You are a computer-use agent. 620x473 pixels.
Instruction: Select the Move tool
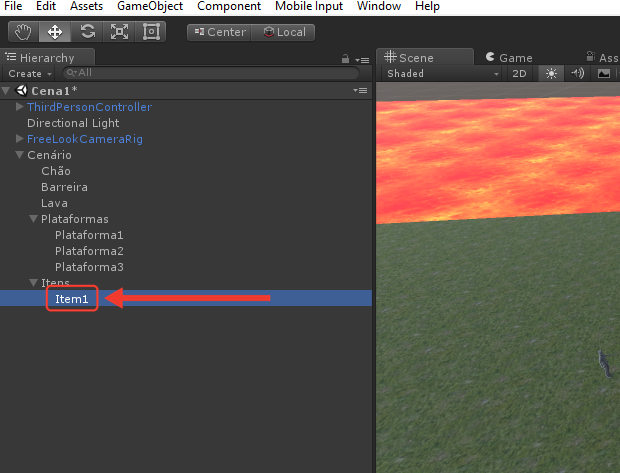55,32
